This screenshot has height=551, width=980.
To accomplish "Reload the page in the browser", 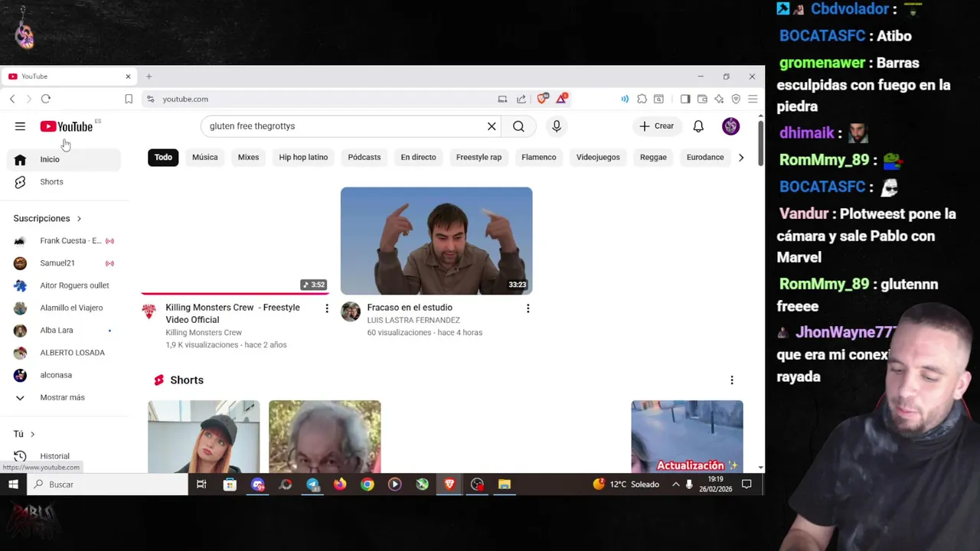I will 46,99.
